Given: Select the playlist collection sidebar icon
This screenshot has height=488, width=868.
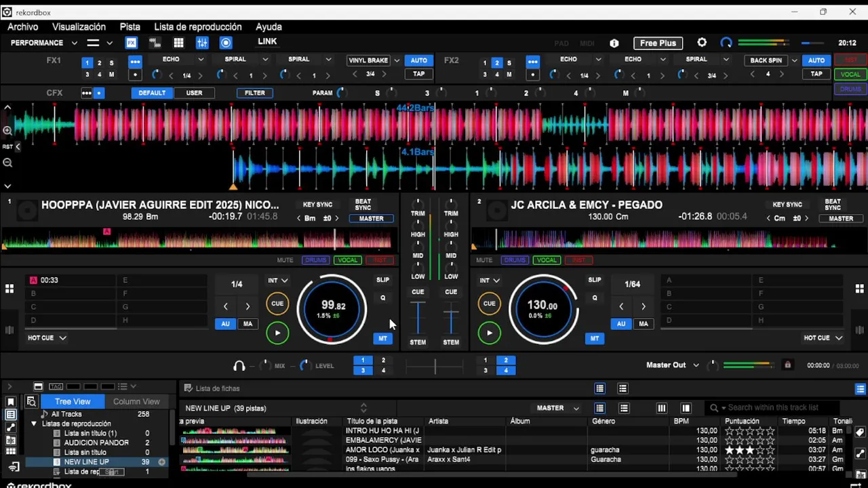Looking at the screenshot, I should point(11,415).
